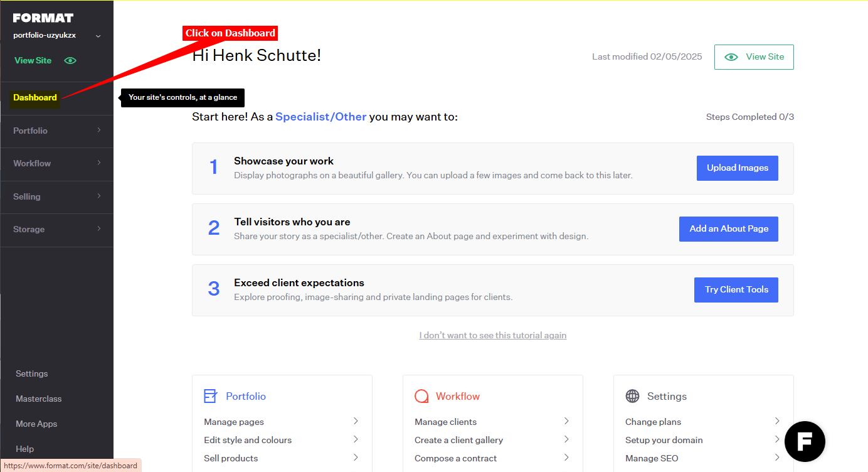Click the Exceed client expectations title
868x472 pixels.
[299, 283]
